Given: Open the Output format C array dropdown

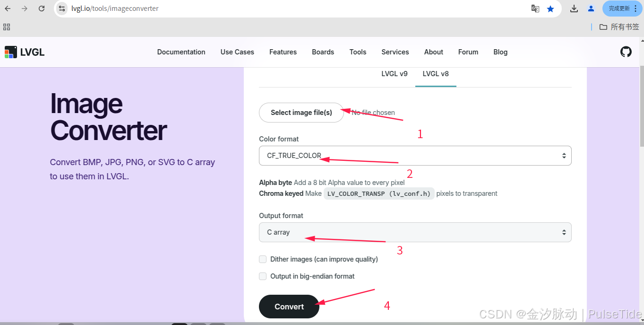Looking at the screenshot, I should (415, 232).
